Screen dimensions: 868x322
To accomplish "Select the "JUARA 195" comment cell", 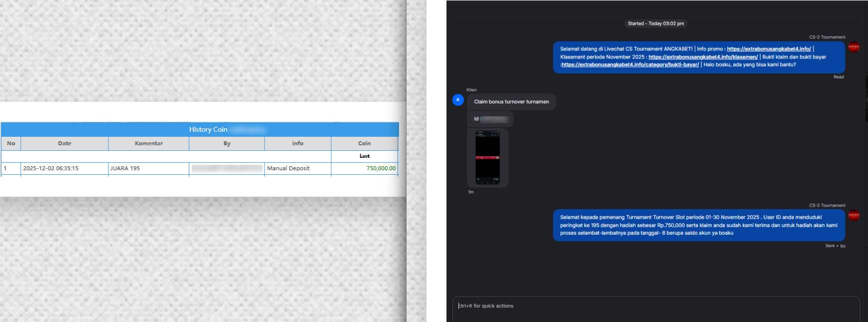I will click(x=125, y=168).
